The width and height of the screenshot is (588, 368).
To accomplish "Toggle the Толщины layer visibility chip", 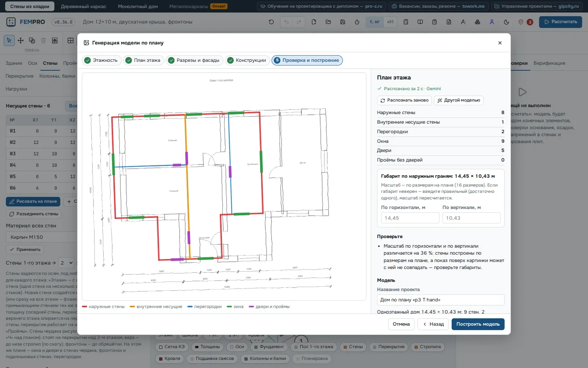I will (x=207, y=347).
